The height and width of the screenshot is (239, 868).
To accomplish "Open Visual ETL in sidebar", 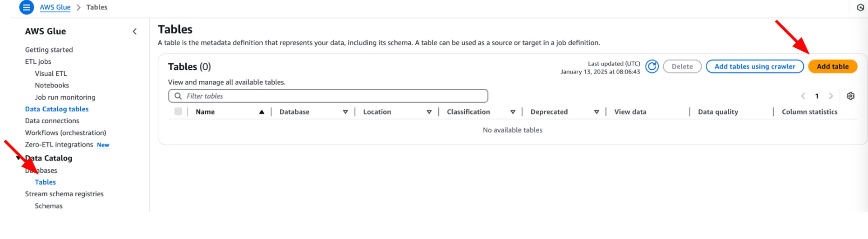I will [x=51, y=73].
